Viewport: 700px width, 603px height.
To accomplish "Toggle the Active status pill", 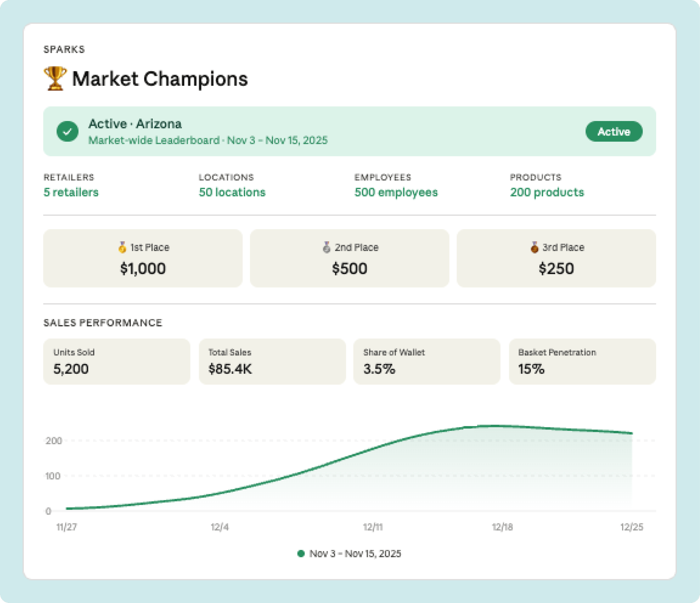I will point(614,132).
